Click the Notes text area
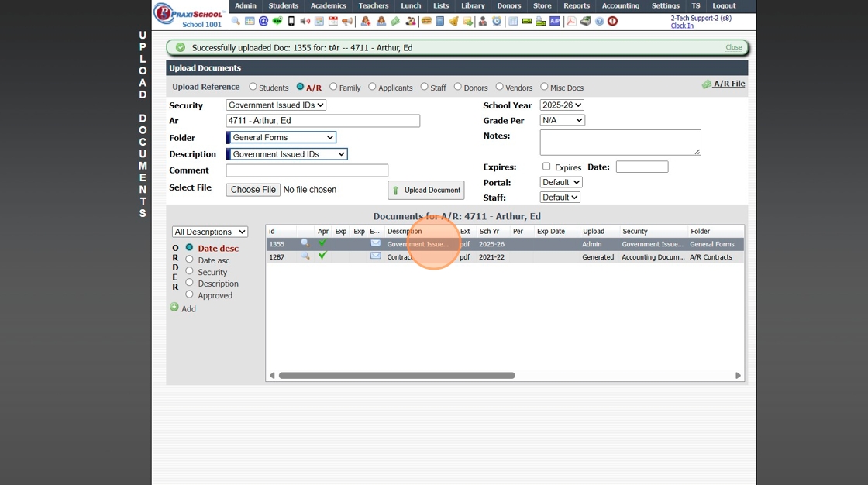868x485 pixels. pos(620,143)
